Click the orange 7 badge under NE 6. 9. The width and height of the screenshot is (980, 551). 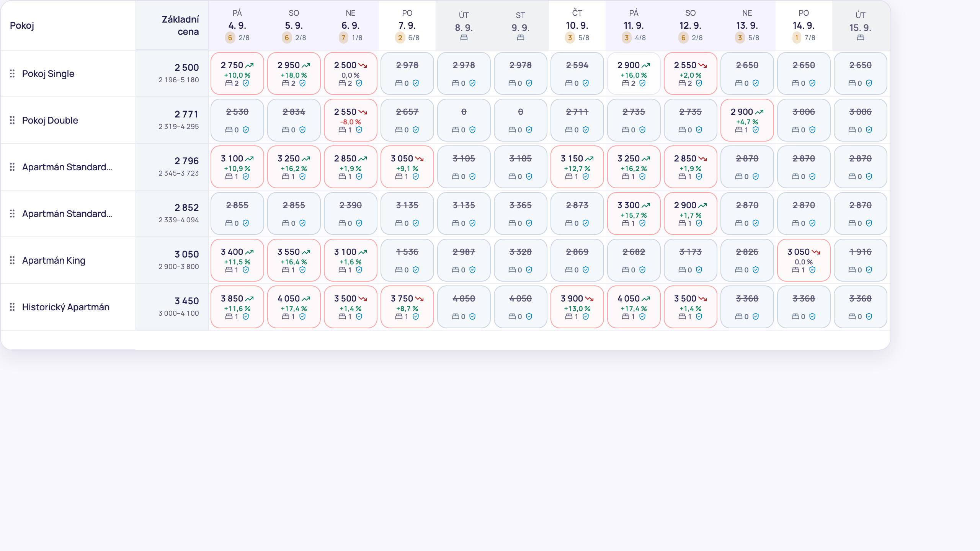point(343,37)
